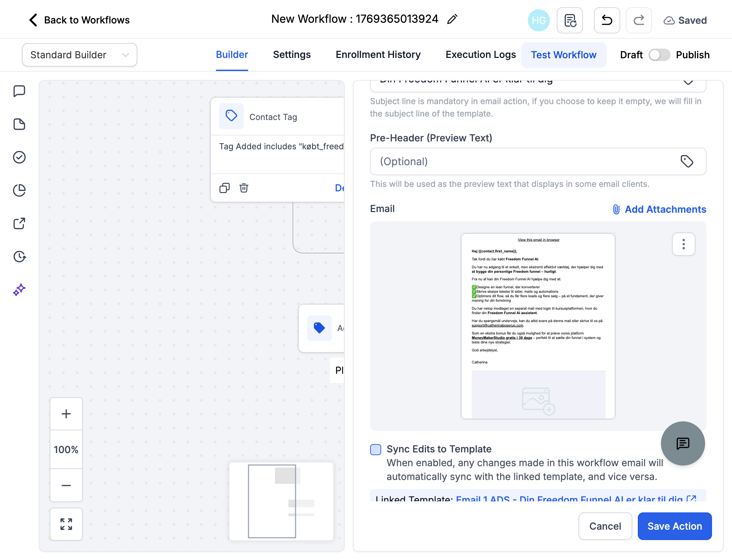The height and width of the screenshot is (560, 732).
Task: Open the clock history sidebar icon
Action: 19,257
